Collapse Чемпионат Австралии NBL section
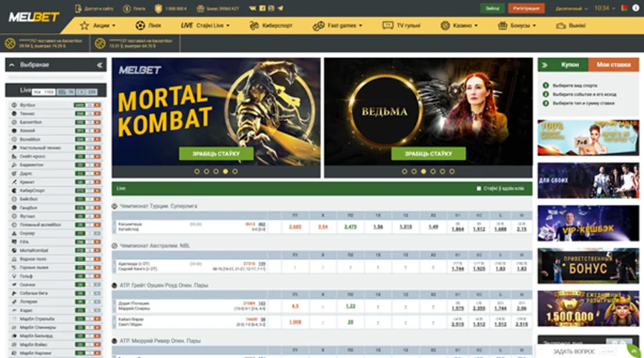Viewport: 644px width, 358px height. (114, 246)
